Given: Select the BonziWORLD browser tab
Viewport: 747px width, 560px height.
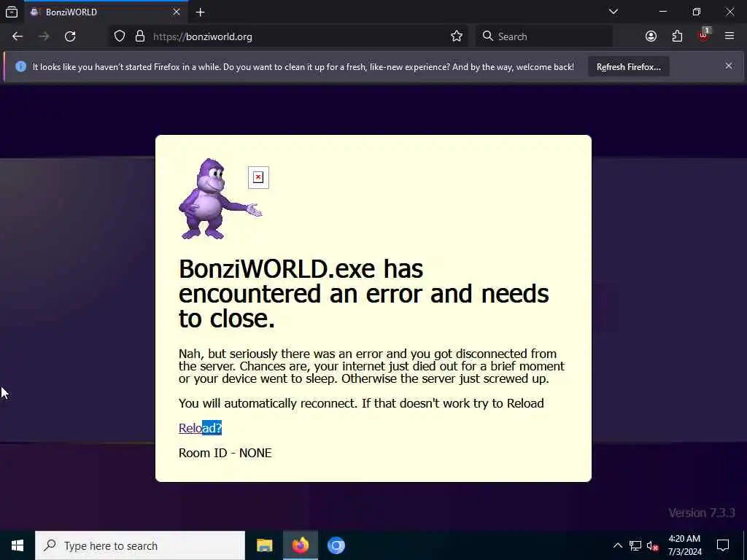Looking at the screenshot, I should 107,12.
